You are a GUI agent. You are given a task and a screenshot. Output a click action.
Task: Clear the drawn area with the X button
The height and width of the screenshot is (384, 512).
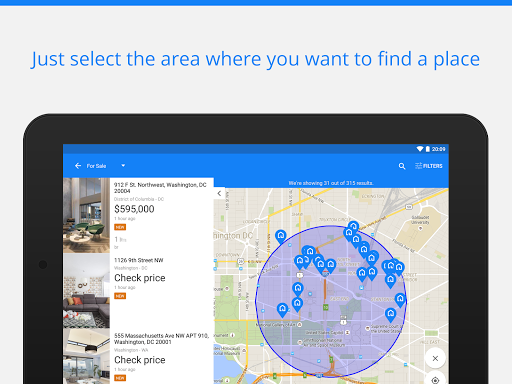435,358
